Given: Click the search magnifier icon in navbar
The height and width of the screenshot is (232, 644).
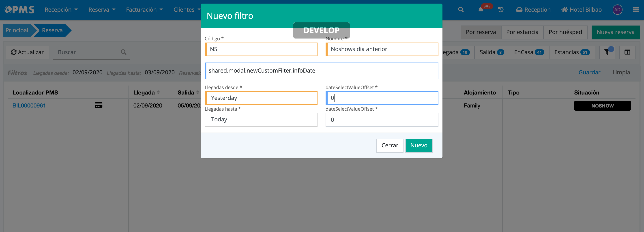Looking at the screenshot, I should click(x=461, y=10).
